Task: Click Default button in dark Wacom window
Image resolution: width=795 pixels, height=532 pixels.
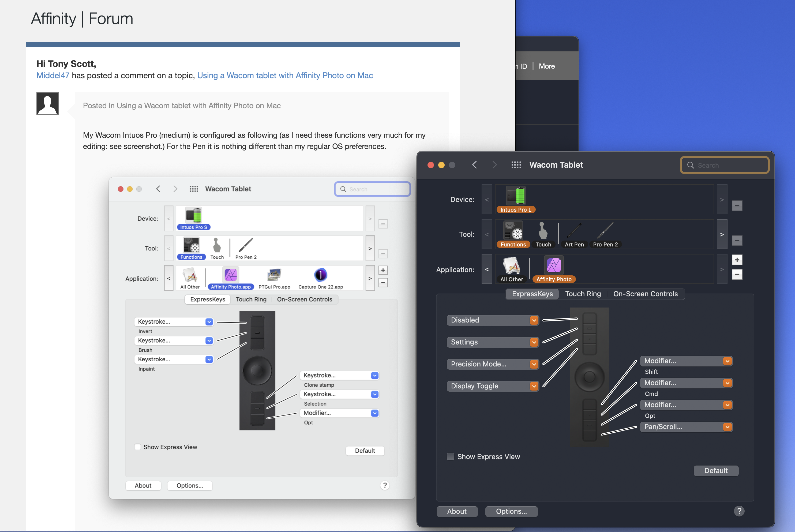Action: tap(716, 471)
